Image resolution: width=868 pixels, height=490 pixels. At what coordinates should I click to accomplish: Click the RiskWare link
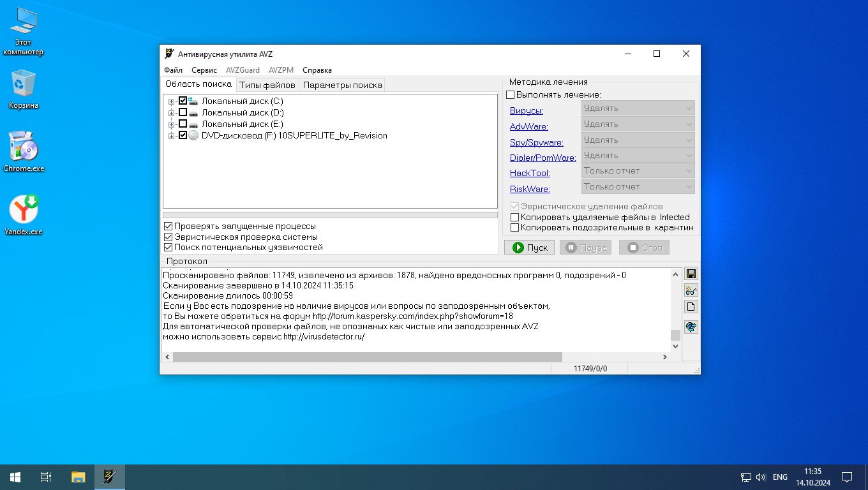point(530,189)
